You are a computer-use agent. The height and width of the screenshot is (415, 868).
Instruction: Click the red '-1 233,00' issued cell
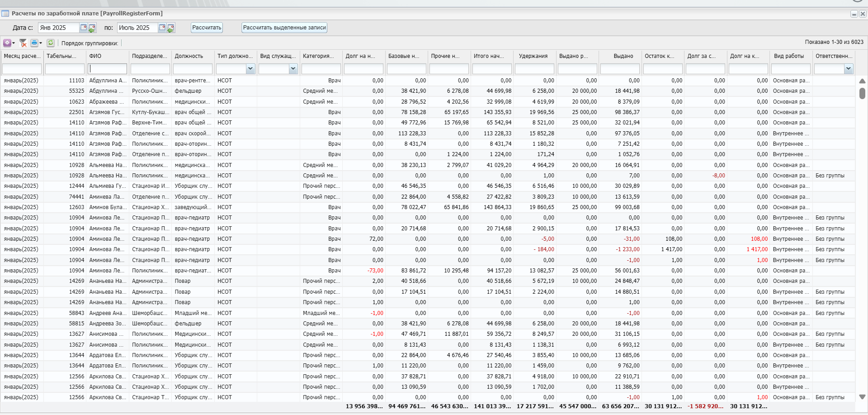click(620, 249)
